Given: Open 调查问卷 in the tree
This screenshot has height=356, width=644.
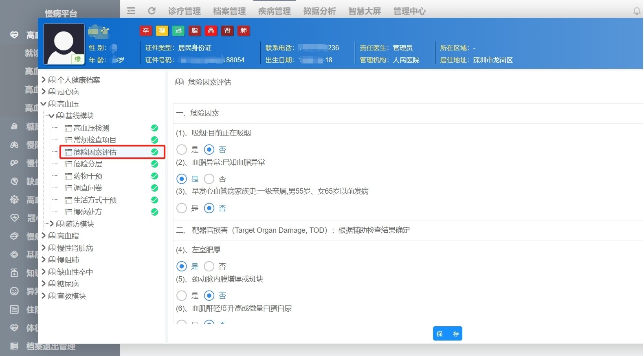Looking at the screenshot, I should [88, 188].
